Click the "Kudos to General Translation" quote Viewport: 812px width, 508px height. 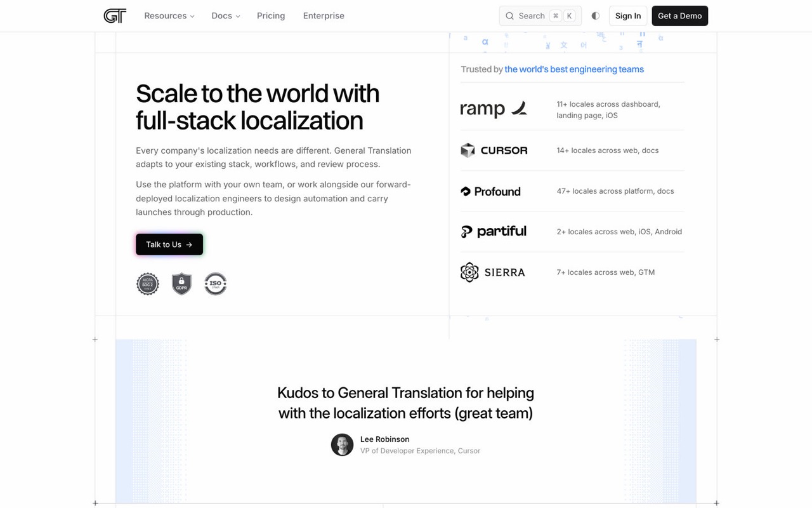tap(406, 403)
